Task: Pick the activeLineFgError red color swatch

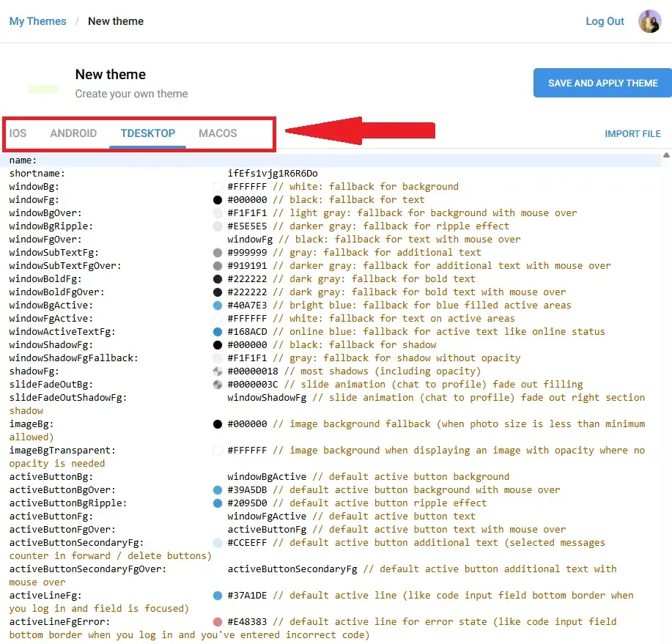Action: [218, 622]
